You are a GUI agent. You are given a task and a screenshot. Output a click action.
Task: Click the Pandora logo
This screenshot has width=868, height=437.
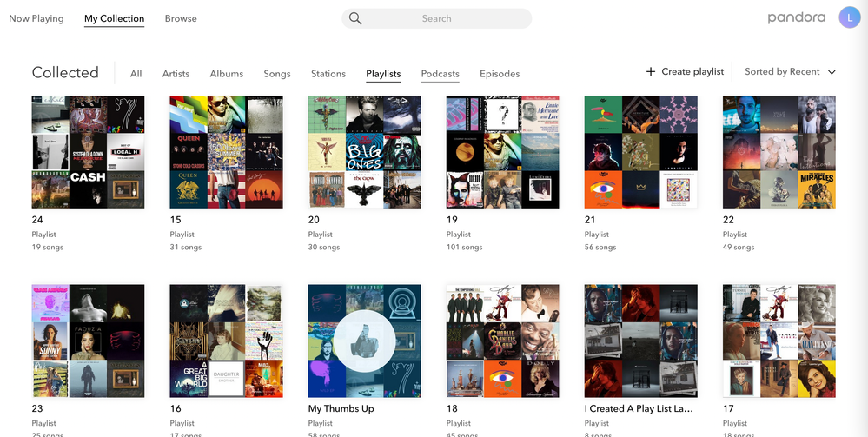pyautogui.click(x=796, y=17)
